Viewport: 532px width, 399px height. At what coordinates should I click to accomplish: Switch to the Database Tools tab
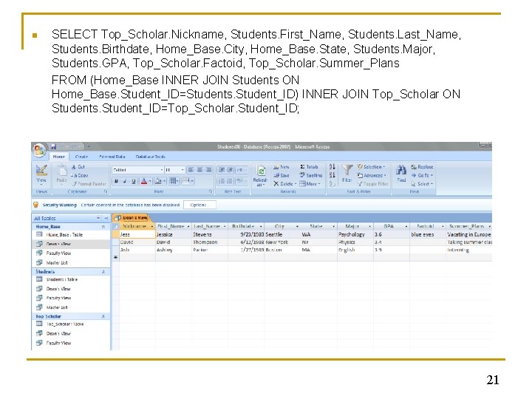click(150, 157)
